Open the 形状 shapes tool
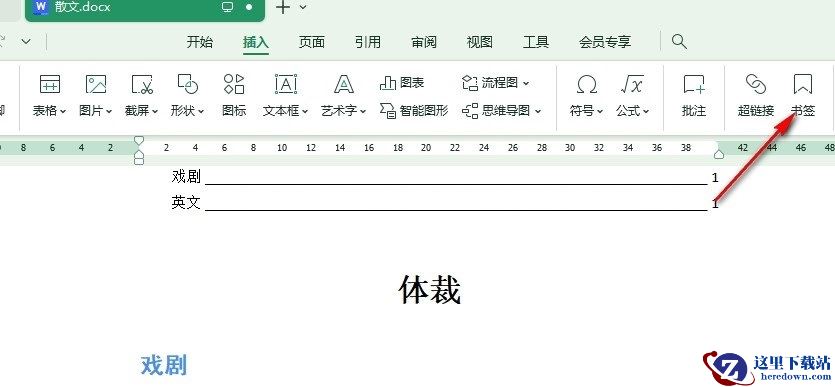835x387 pixels. pyautogui.click(x=187, y=84)
